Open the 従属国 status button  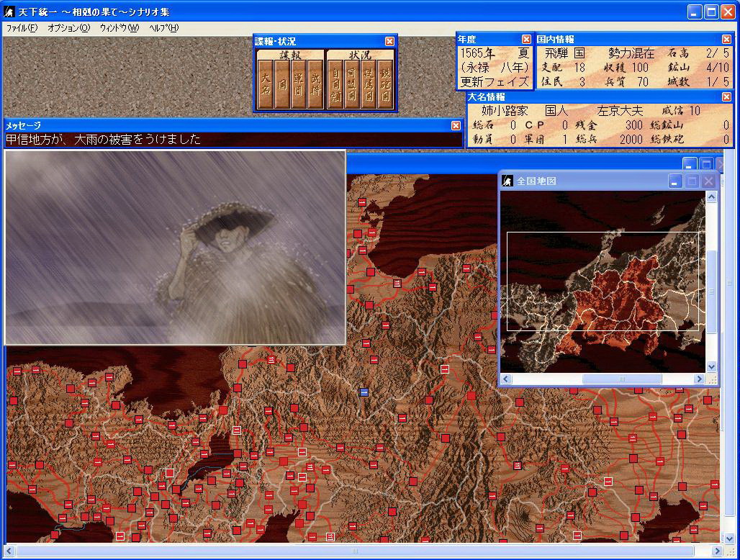[x=369, y=84]
